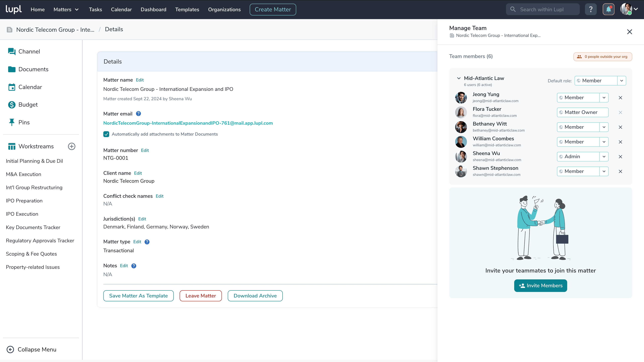Screen dimensions: 644x362
Task: Open the help question mark icon in top bar
Action: 591,10
